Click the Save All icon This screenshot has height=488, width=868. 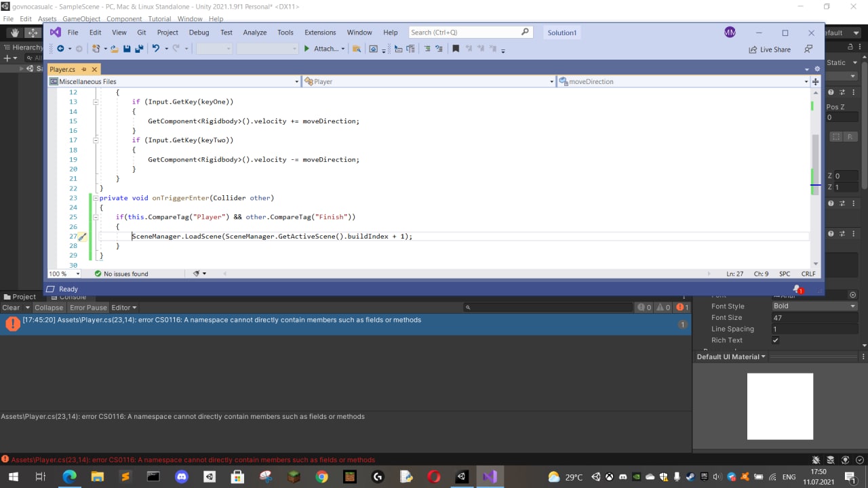(139, 49)
